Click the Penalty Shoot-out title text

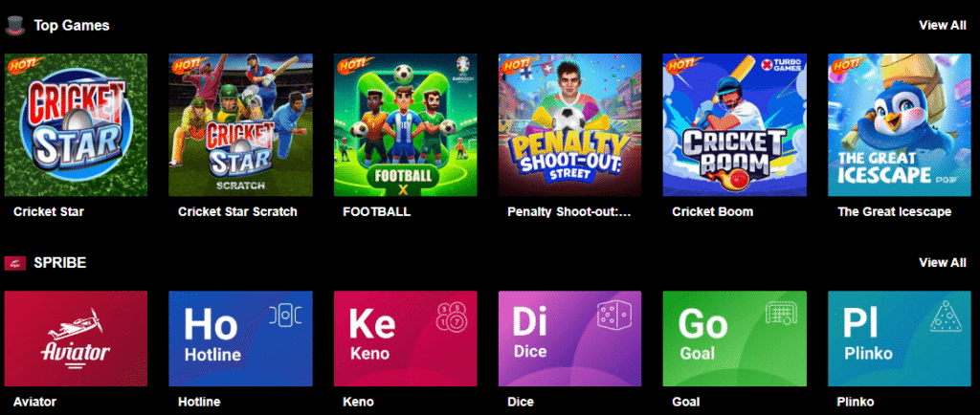pyautogui.click(x=569, y=212)
